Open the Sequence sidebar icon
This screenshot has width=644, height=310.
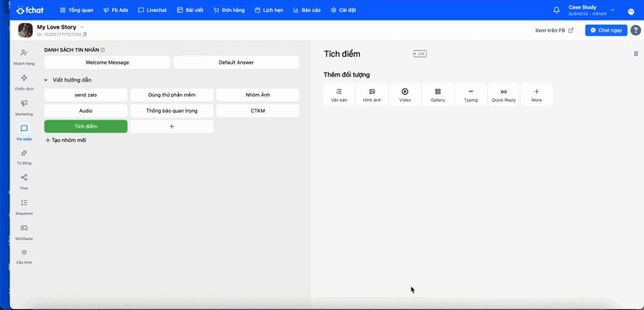[24, 203]
